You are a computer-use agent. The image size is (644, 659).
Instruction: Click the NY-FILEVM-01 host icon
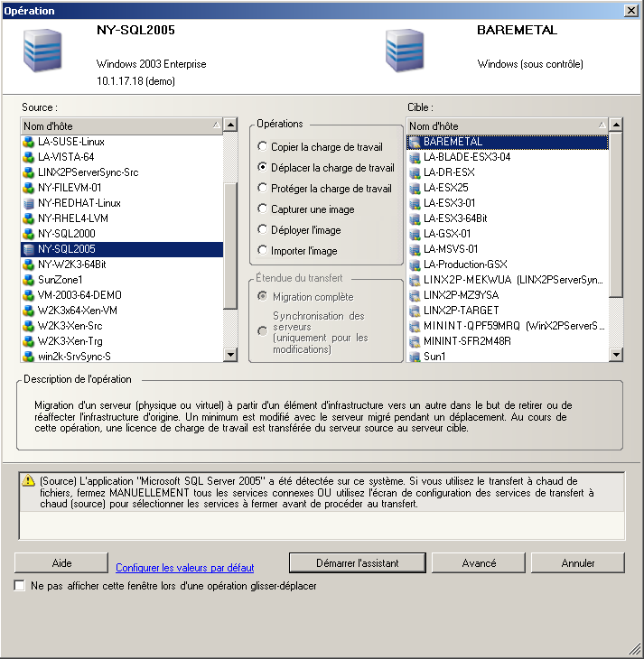click(x=28, y=188)
